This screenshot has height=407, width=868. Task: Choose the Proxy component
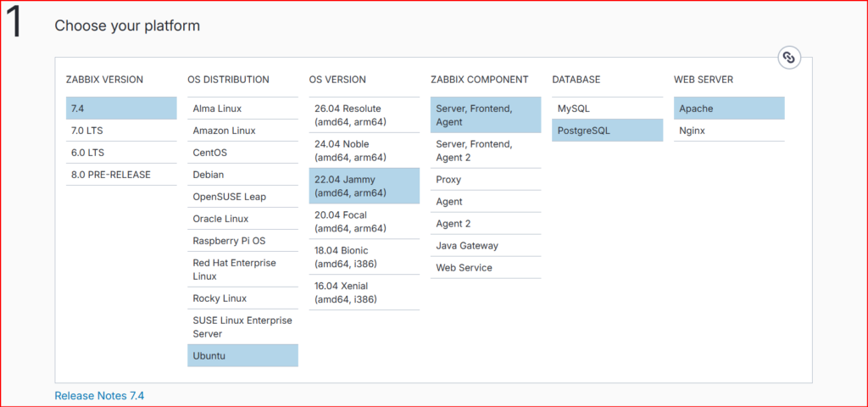(486, 180)
